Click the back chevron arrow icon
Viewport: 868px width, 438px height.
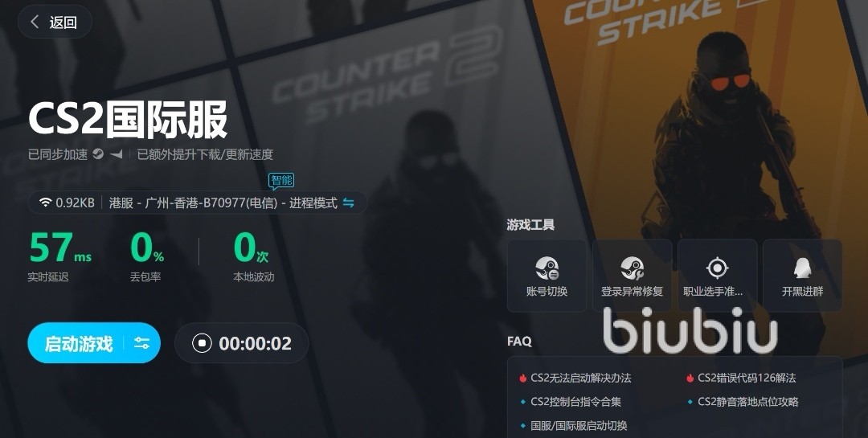point(35,22)
